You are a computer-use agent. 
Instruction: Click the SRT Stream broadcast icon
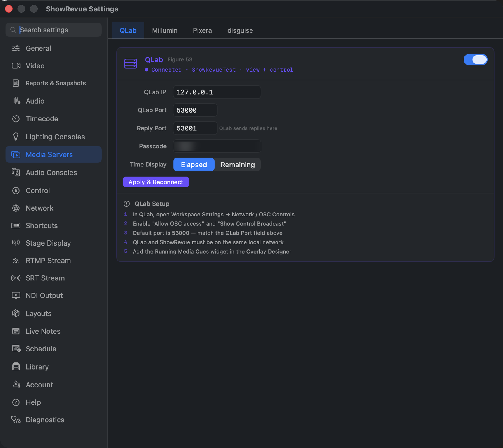16,278
